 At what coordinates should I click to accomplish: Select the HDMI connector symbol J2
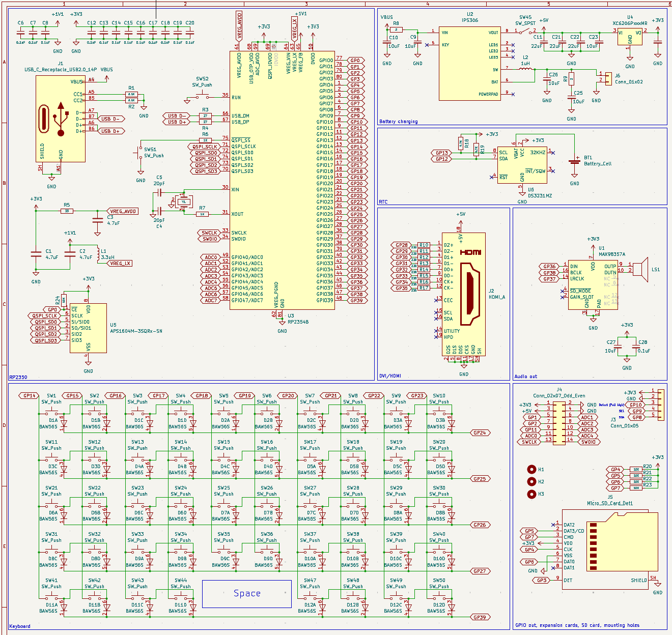[463, 294]
